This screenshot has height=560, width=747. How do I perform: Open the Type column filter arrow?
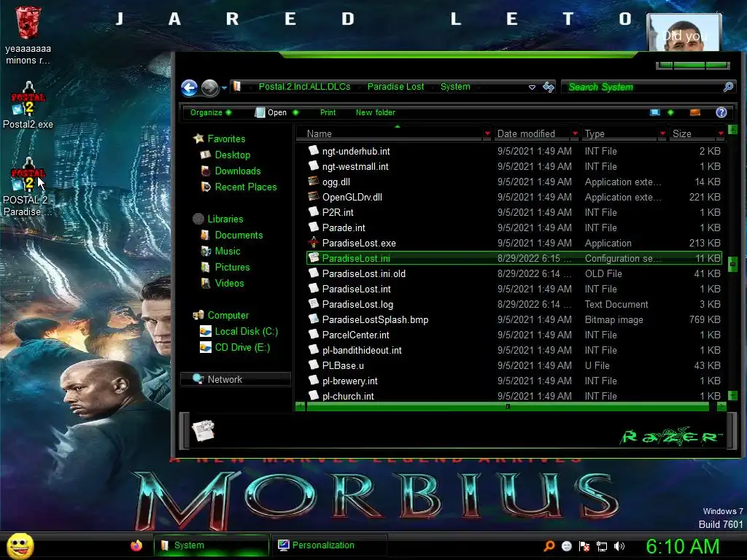coord(662,134)
